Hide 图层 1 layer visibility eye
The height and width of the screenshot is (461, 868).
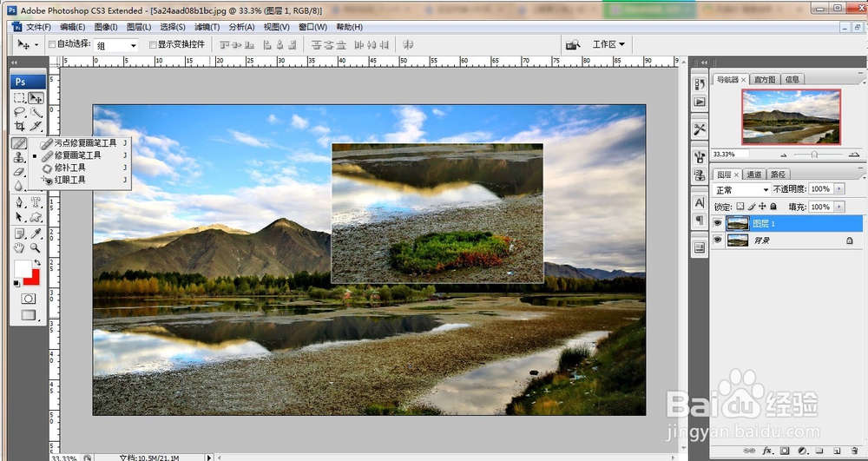tap(718, 223)
